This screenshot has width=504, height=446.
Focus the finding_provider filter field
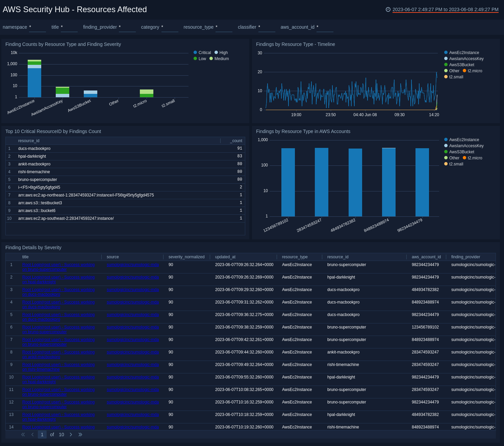coord(127,27)
